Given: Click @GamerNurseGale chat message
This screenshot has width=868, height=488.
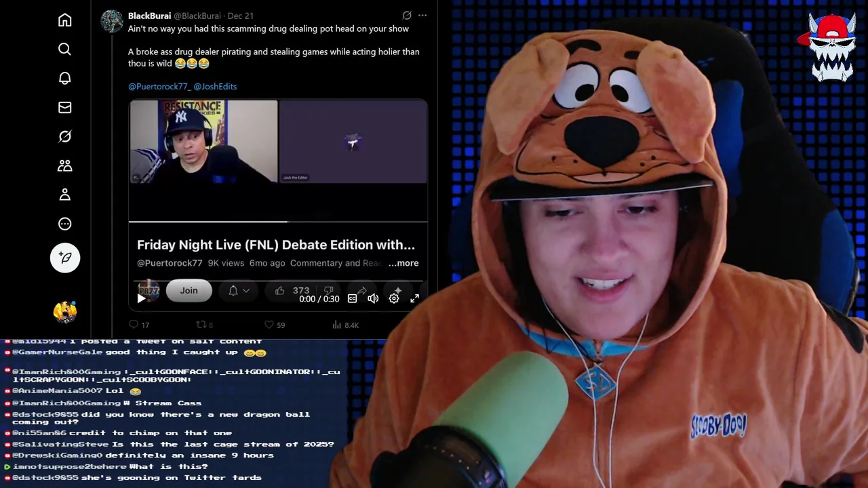Looking at the screenshot, I should click(x=136, y=352).
